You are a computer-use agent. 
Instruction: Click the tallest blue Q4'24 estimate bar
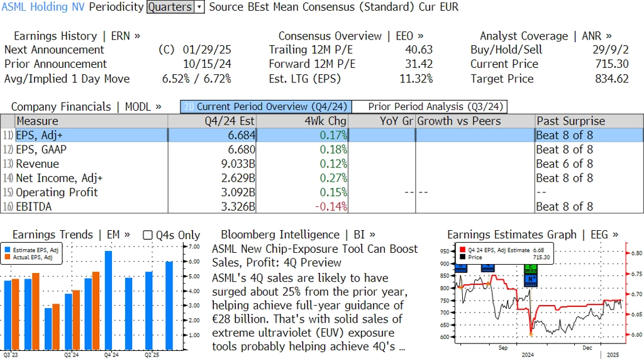108,300
